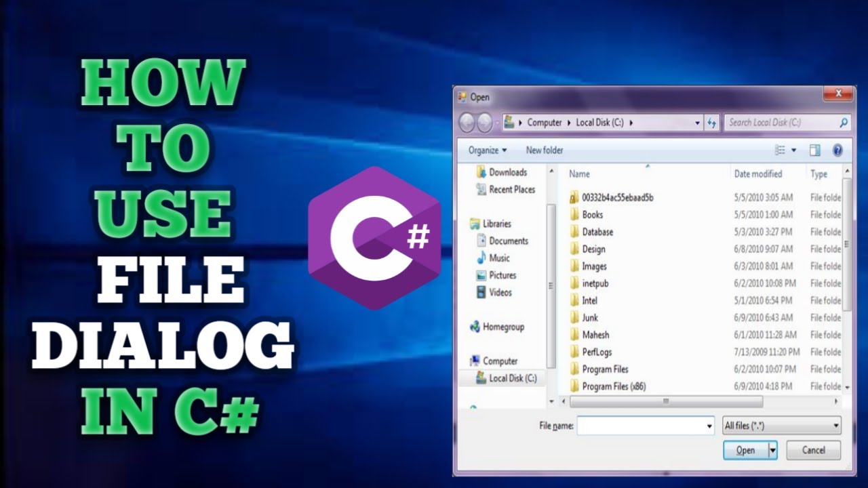
Task: Expand the Open button's split arrow
Action: [772, 450]
